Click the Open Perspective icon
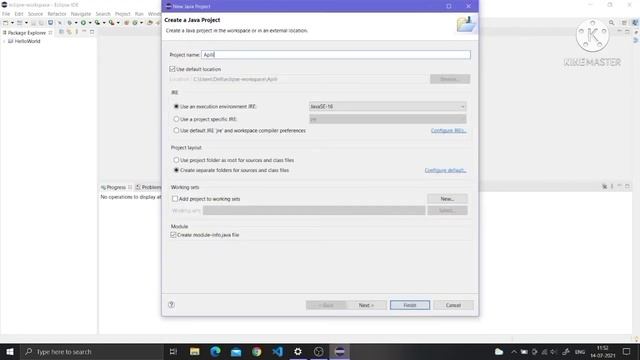The width and height of the screenshot is (640, 360). 624,22
